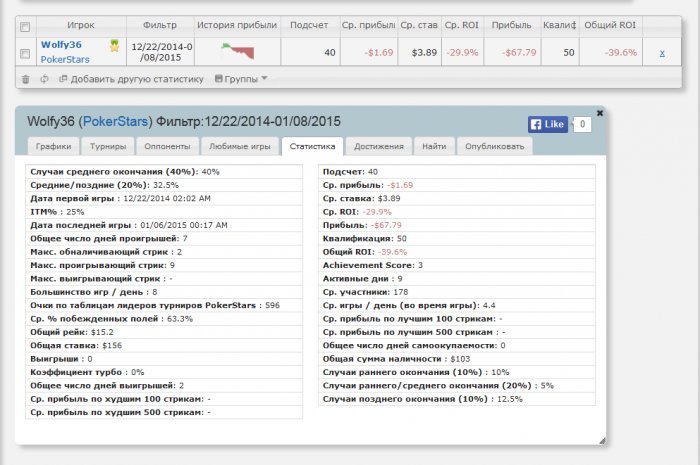Click the Общая сумма наличности : $103 row

(x=457, y=359)
